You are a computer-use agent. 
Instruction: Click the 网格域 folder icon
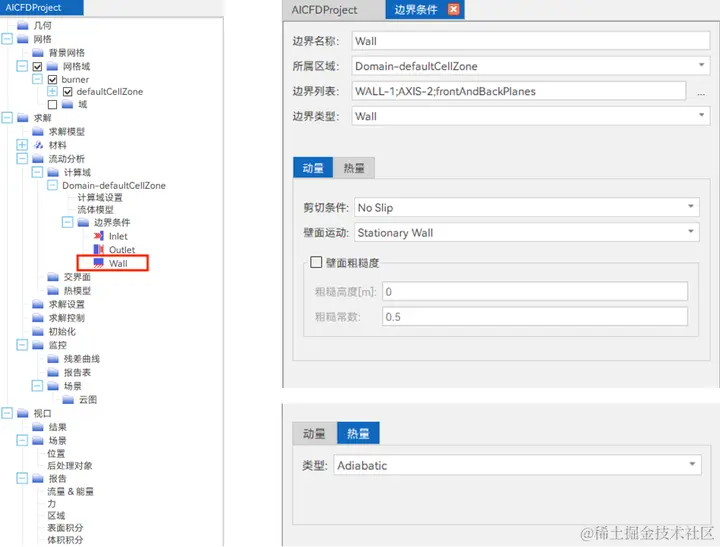pos(52,67)
